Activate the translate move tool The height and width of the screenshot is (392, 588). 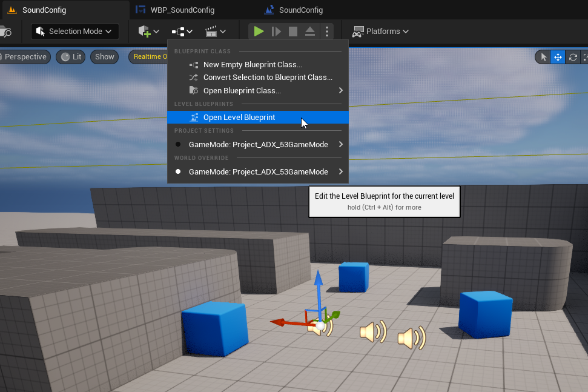pyautogui.click(x=558, y=57)
